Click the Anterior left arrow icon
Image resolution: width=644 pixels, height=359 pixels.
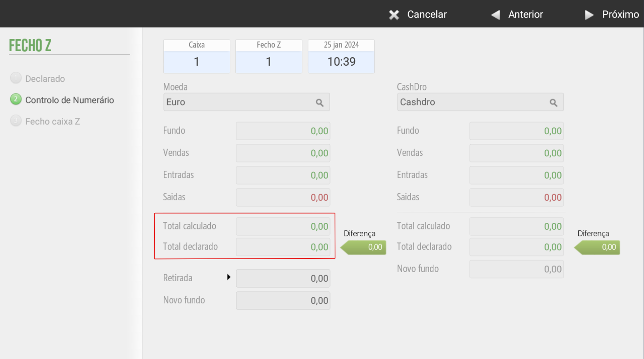[x=496, y=15]
